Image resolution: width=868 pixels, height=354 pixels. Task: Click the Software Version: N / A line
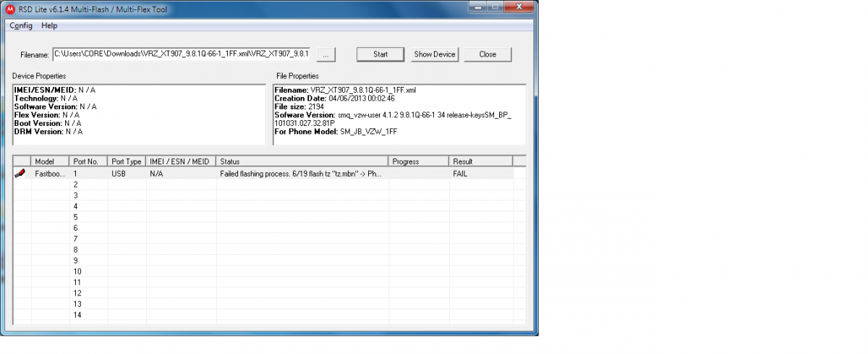coord(56,106)
